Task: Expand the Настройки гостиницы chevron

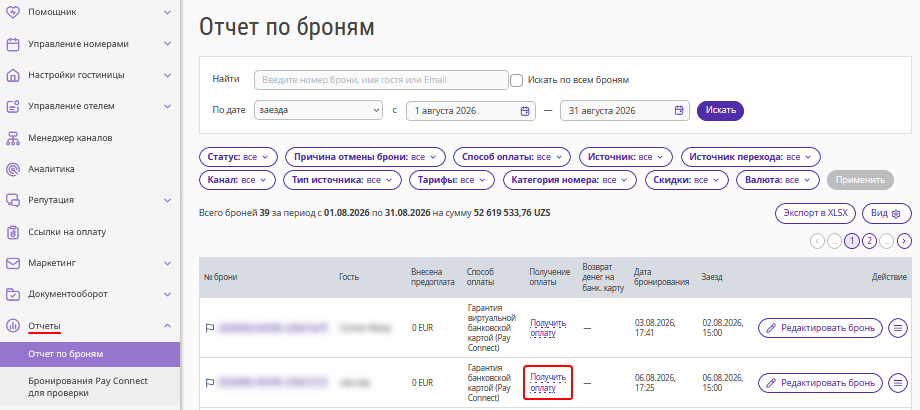Action: coord(167,75)
